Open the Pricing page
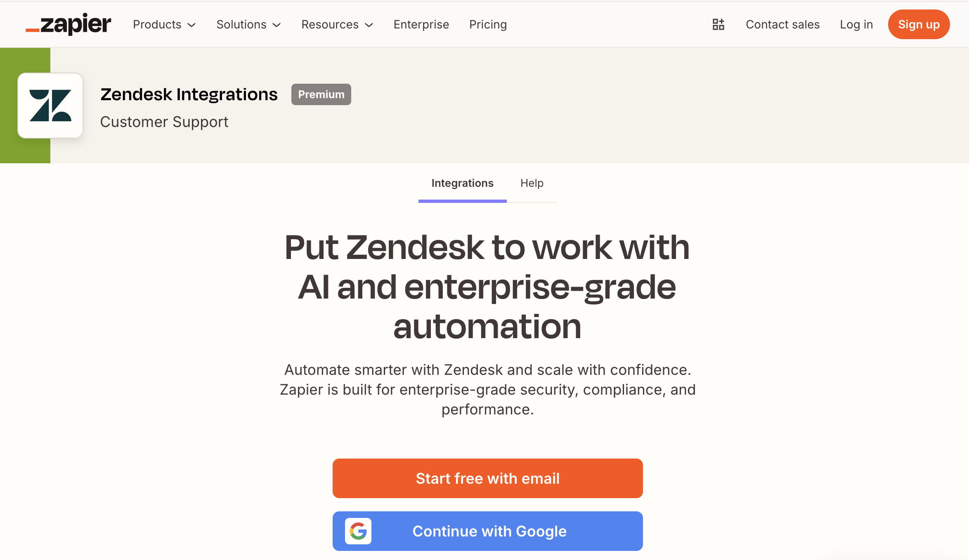Screen dimensions: 969x560 [x=488, y=24]
